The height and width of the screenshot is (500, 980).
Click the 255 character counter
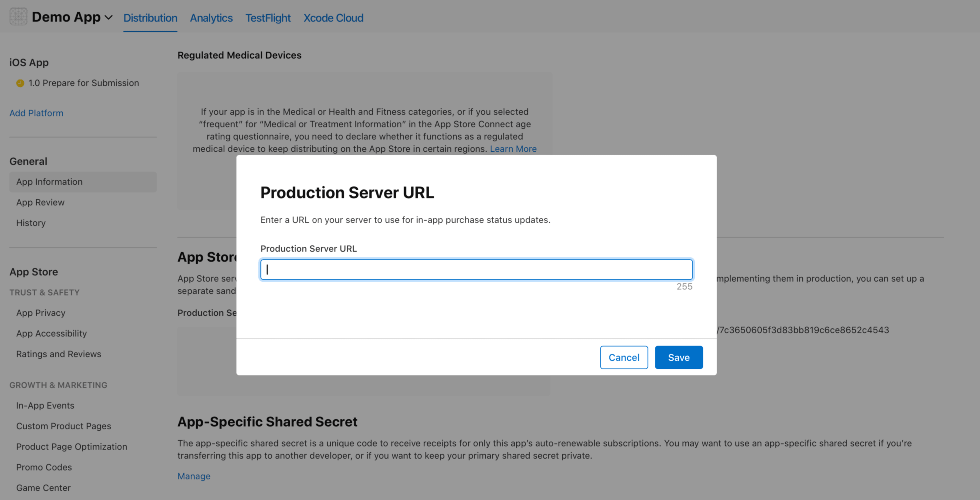pyautogui.click(x=685, y=287)
